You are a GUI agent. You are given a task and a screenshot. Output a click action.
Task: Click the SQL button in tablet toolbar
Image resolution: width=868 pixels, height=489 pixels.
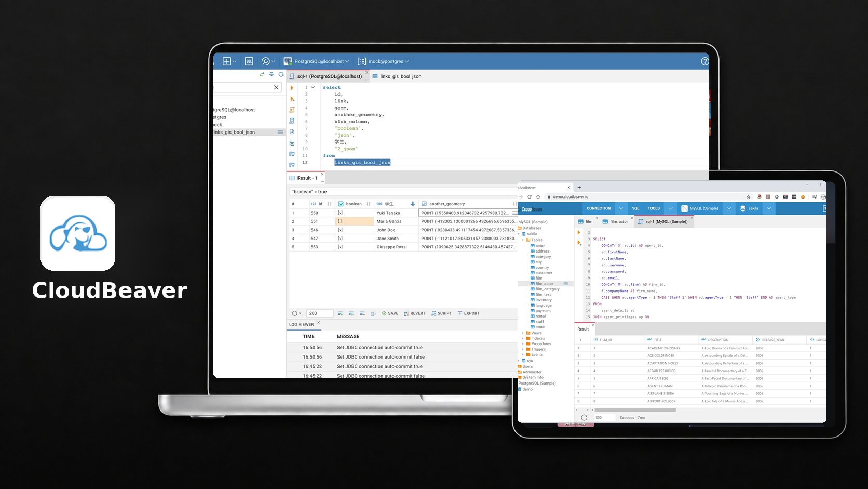click(x=635, y=208)
